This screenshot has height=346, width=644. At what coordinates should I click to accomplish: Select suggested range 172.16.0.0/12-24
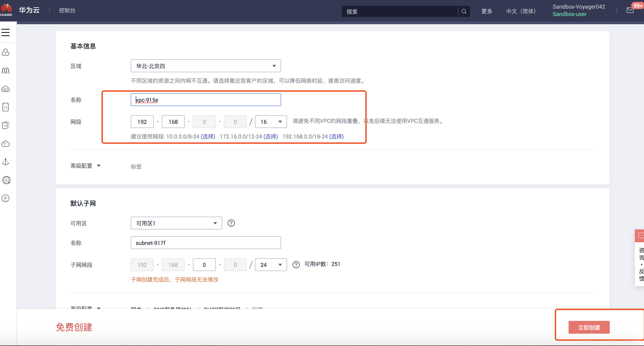(271, 136)
